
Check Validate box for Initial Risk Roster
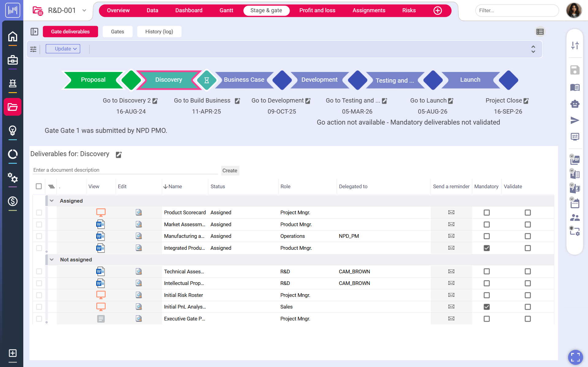(x=527, y=295)
